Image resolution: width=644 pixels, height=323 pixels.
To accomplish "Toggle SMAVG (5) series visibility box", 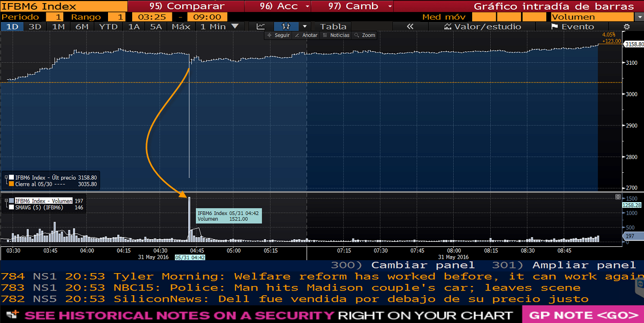I will tap(11, 207).
